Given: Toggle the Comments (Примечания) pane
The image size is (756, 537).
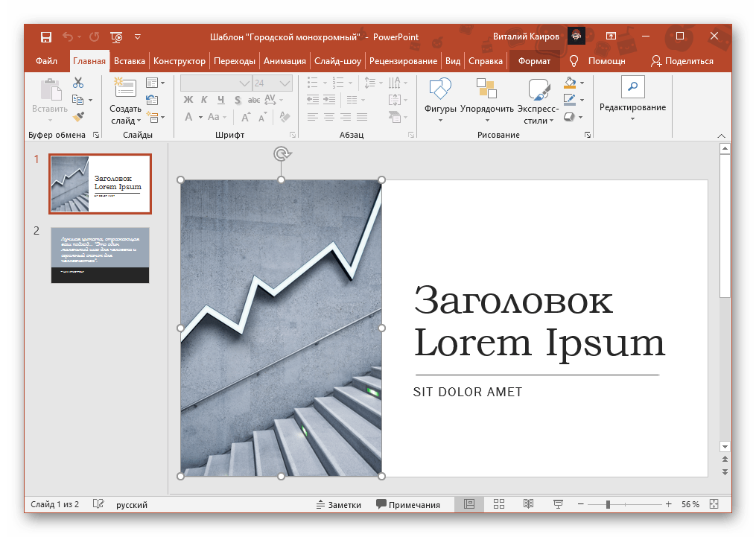Looking at the screenshot, I should click(x=408, y=504).
